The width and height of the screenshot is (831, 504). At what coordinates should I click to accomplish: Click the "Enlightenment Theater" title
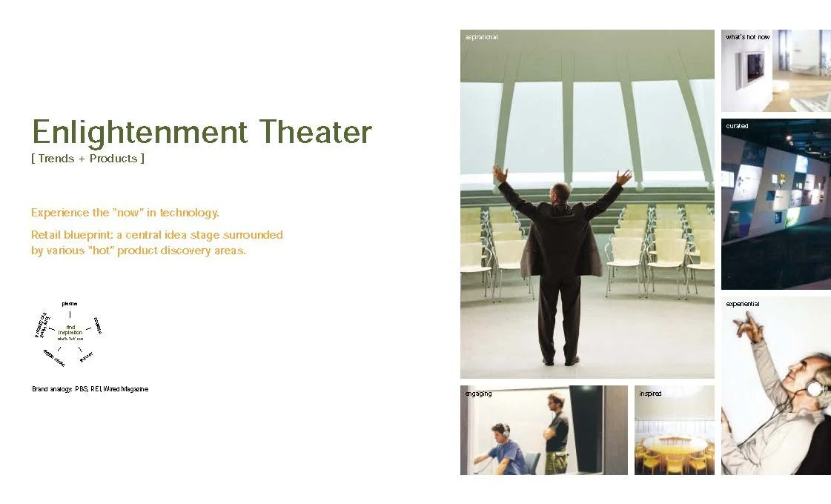(x=202, y=133)
